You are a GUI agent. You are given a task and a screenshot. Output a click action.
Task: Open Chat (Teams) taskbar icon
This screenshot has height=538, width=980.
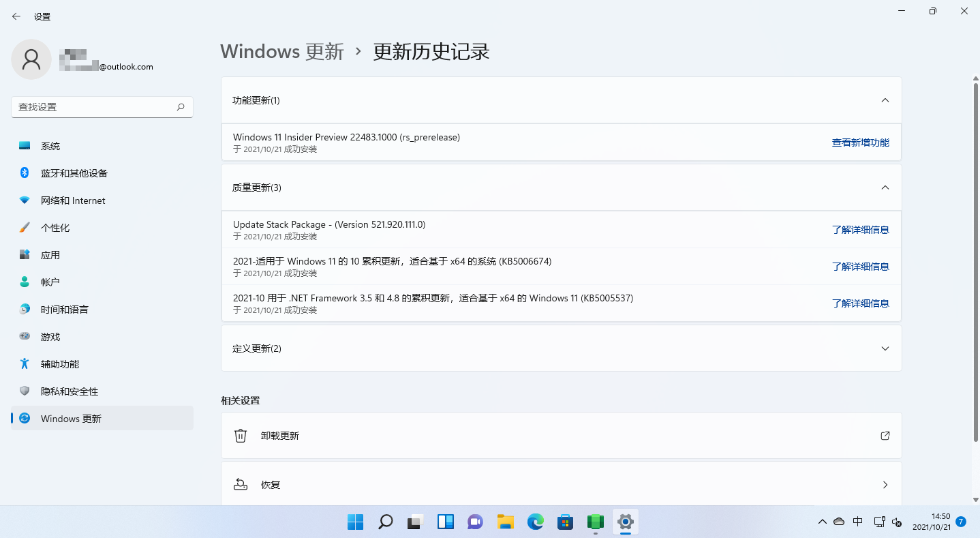475,522
